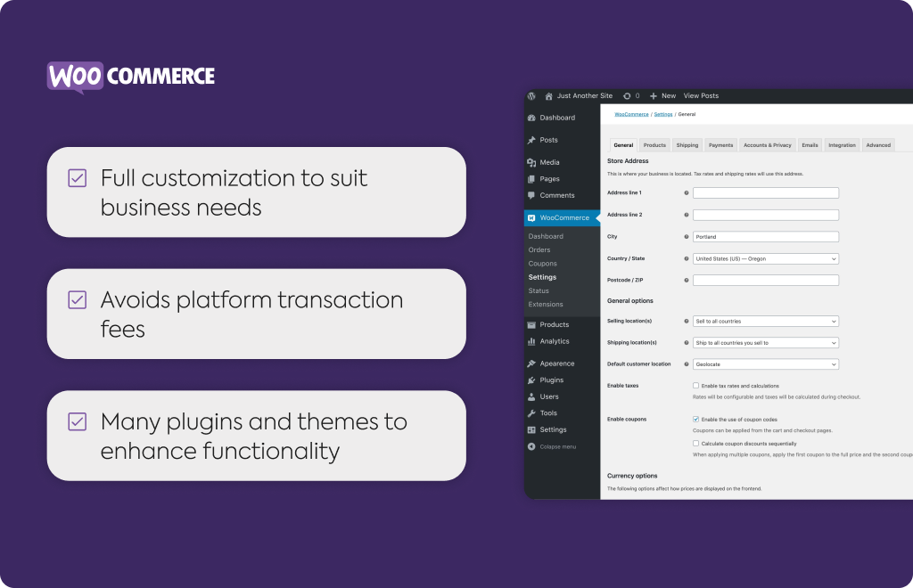
Task: Click help icon beside Default customer location
Action: pos(687,364)
